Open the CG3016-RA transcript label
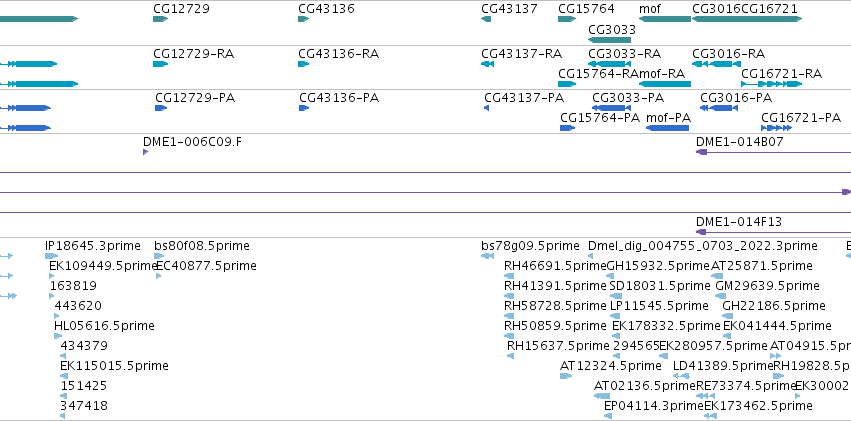The height and width of the screenshot is (421, 851). (x=728, y=54)
